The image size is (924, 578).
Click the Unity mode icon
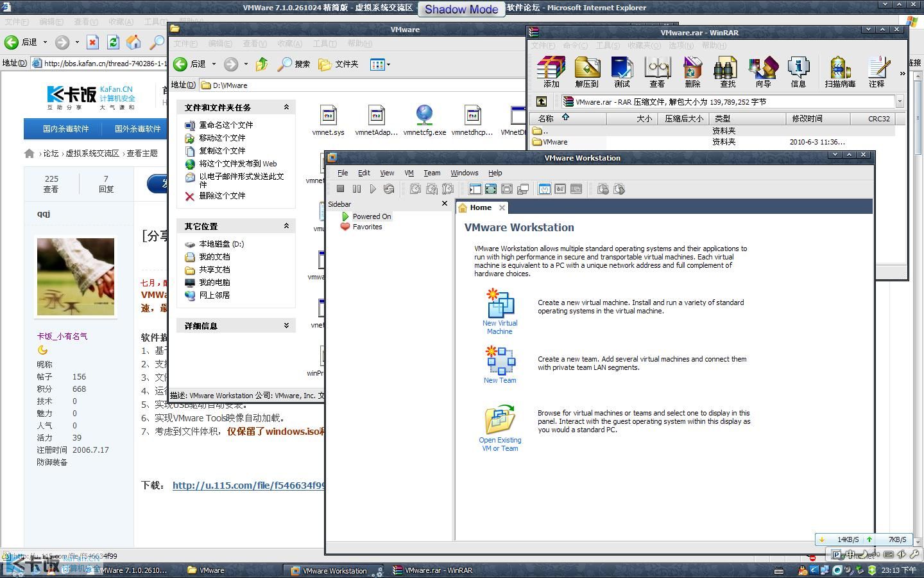[x=523, y=189]
